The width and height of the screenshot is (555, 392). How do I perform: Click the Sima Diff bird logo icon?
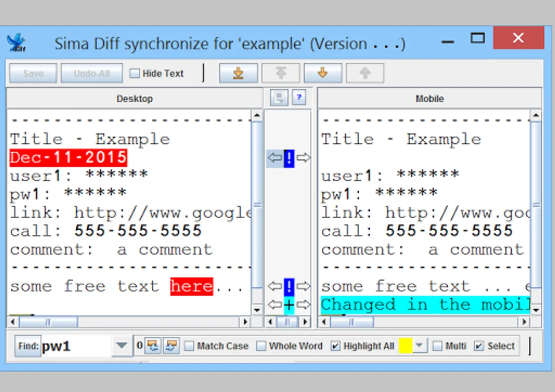point(17,42)
